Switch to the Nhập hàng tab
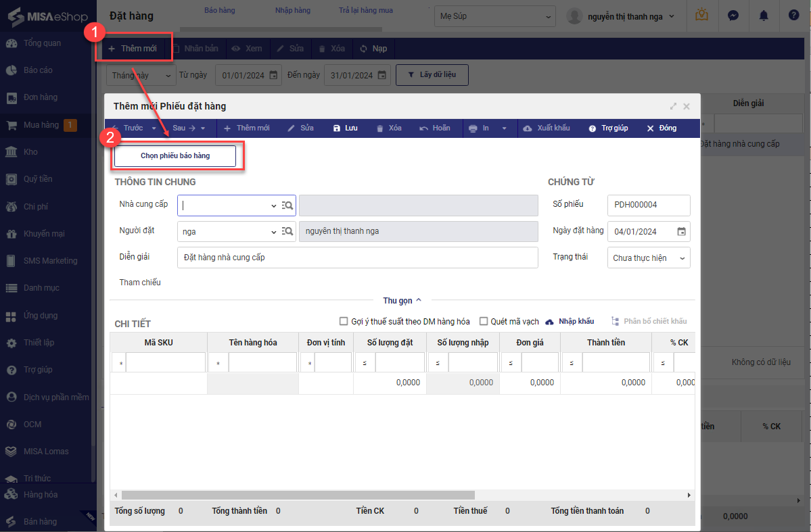Image resolution: width=811 pixels, height=532 pixels. pyautogui.click(x=292, y=11)
